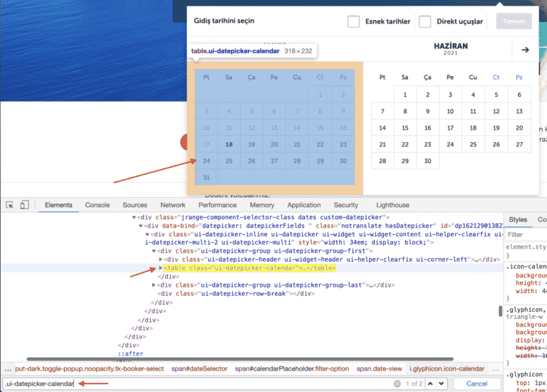Click span#dateSelector in the breadcrumb
Screen dimensions: 547x392
[x=201, y=369]
